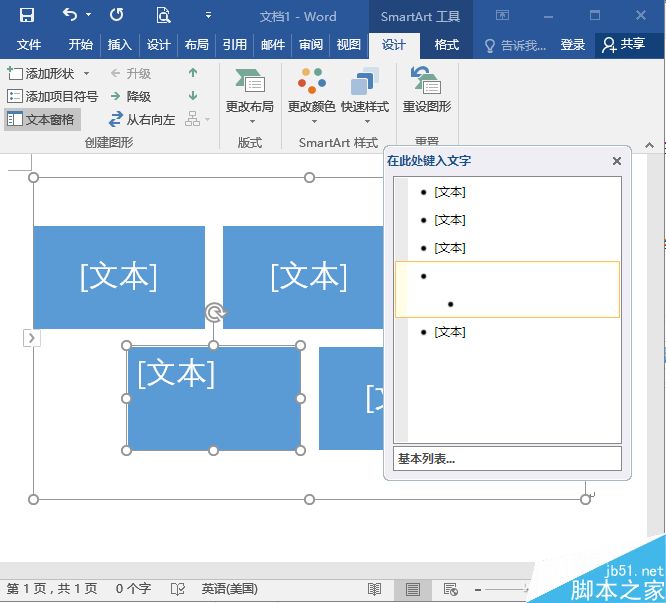
Task: Close the 在此处键入文字 text pane
Action: (617, 161)
